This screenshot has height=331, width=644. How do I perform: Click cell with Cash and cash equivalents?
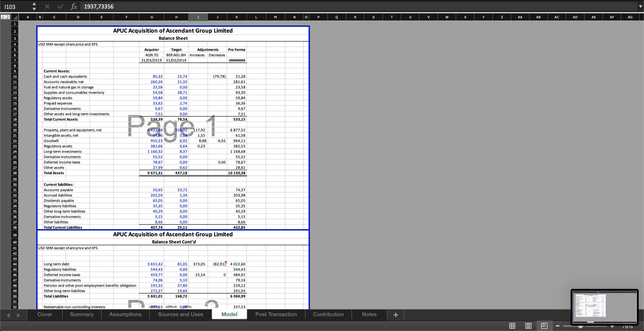coord(66,76)
